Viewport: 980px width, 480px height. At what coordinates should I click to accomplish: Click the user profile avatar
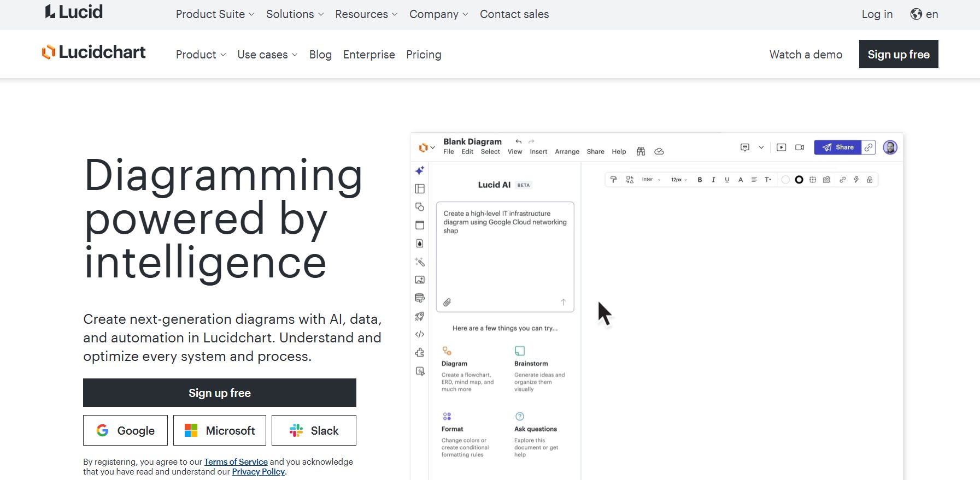890,147
